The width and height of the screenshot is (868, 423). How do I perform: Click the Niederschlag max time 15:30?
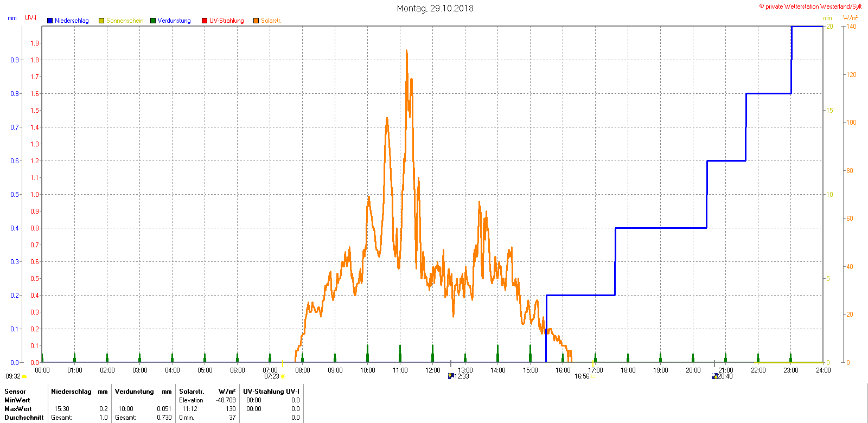click(62, 409)
